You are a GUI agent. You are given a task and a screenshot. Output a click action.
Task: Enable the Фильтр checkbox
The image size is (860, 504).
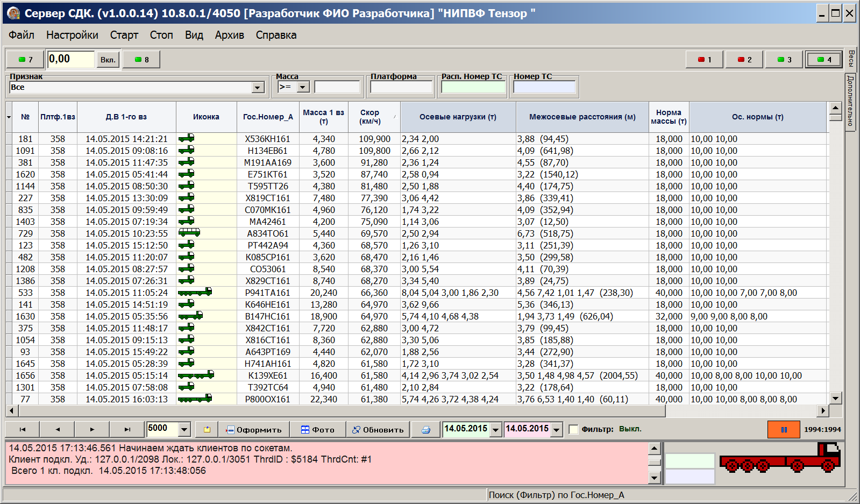(573, 429)
